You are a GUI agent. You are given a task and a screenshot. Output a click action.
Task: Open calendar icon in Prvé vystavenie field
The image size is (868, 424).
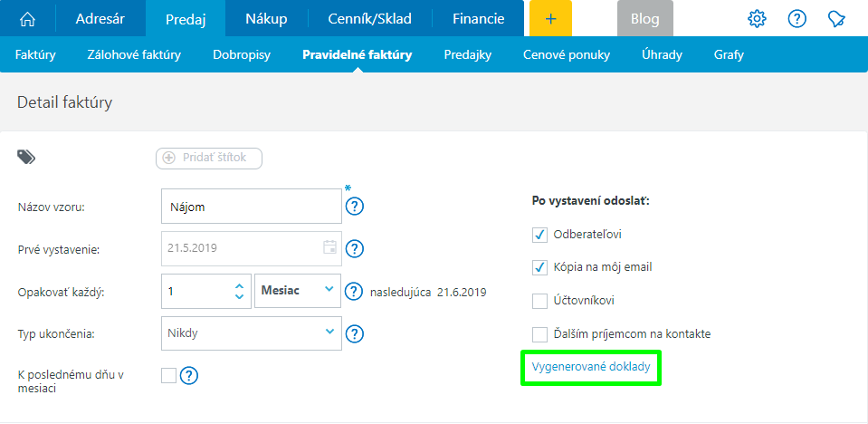pyautogui.click(x=329, y=247)
